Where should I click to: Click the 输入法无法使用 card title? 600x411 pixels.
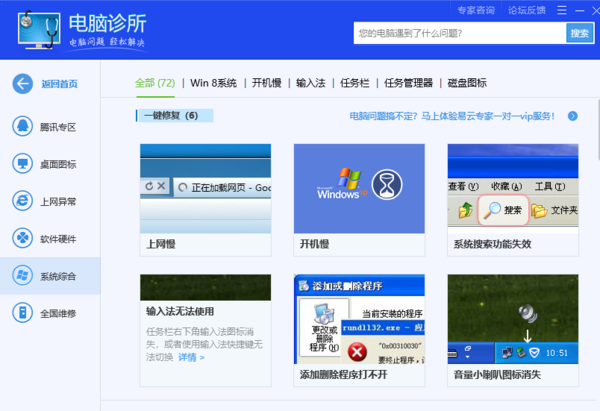(180, 311)
